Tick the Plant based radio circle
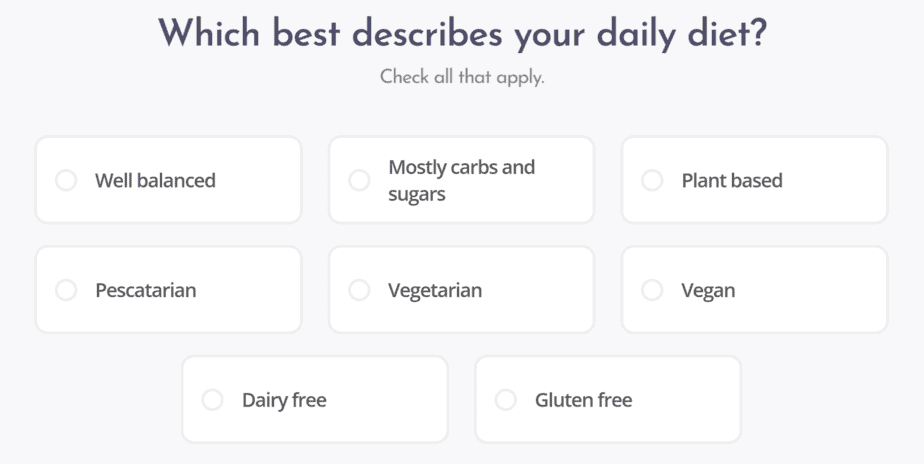This screenshot has height=464, width=924. point(652,181)
